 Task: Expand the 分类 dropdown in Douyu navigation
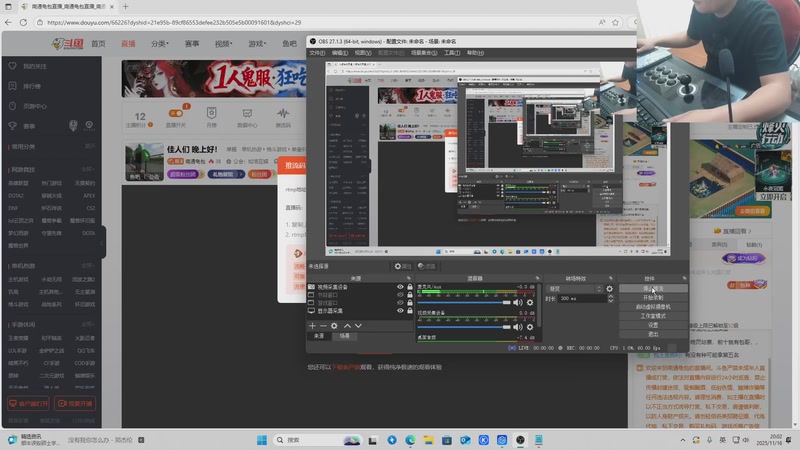click(x=160, y=44)
